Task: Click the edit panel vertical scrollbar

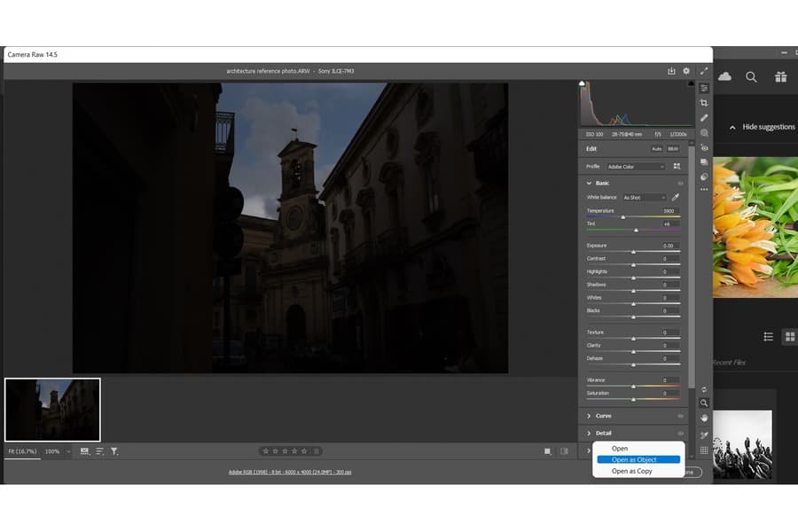Action: tap(691, 265)
